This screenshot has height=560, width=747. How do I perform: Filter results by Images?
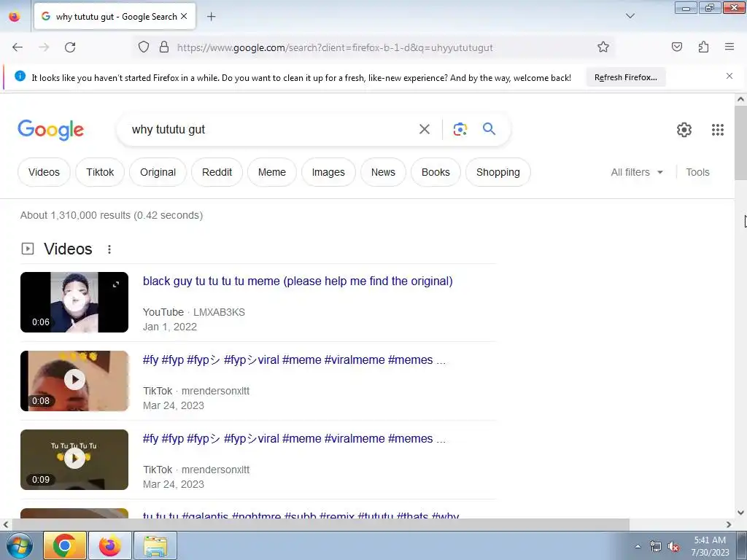[x=328, y=172]
